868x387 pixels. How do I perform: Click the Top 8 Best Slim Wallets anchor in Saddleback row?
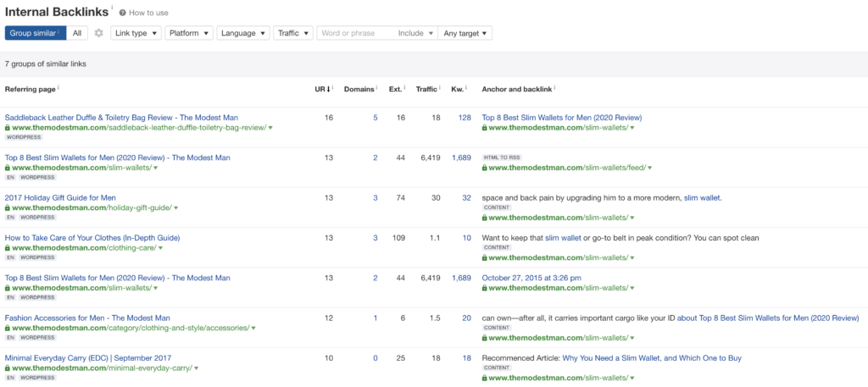click(562, 117)
